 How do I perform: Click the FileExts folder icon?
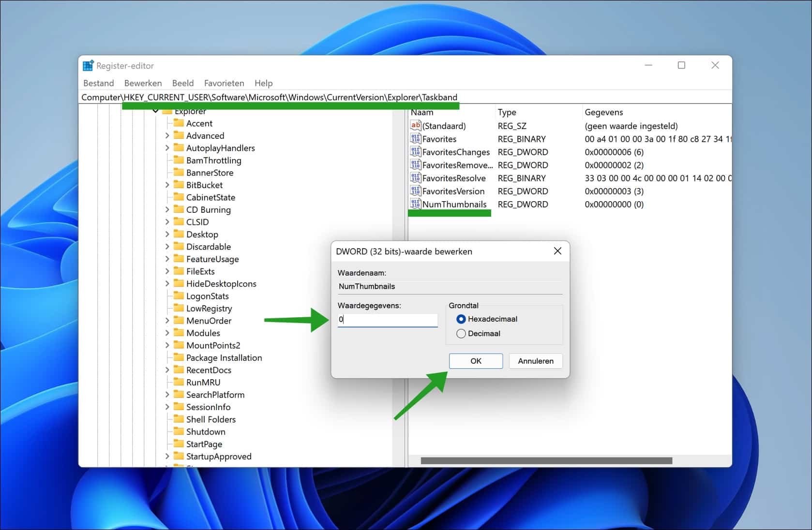179,271
